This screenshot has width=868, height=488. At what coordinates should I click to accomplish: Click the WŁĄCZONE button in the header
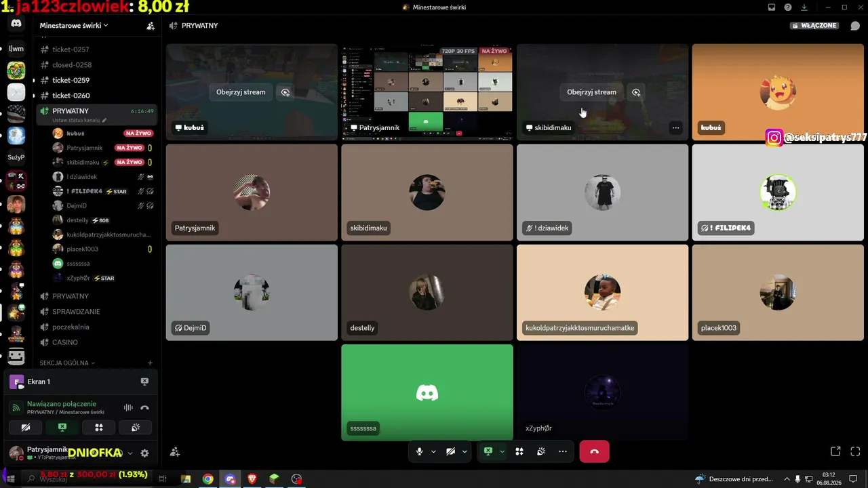(814, 26)
